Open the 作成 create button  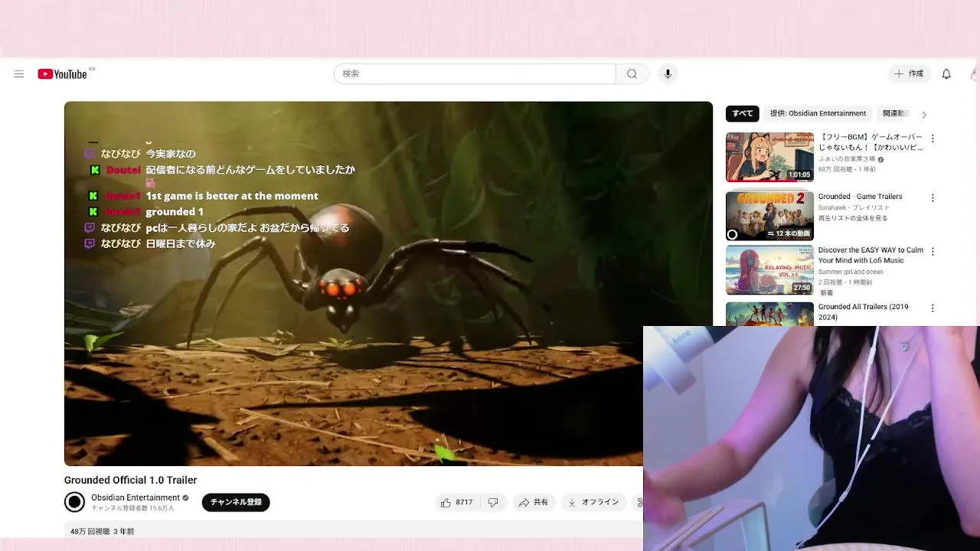click(909, 74)
